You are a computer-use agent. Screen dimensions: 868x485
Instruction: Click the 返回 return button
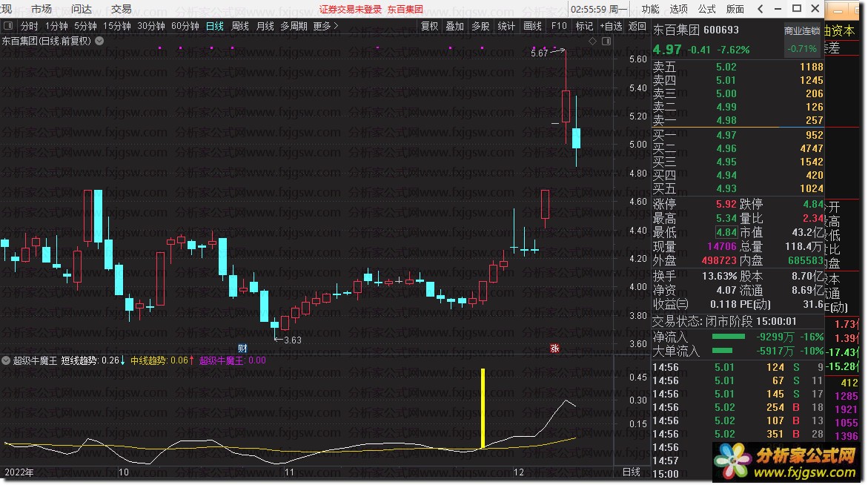(x=637, y=26)
